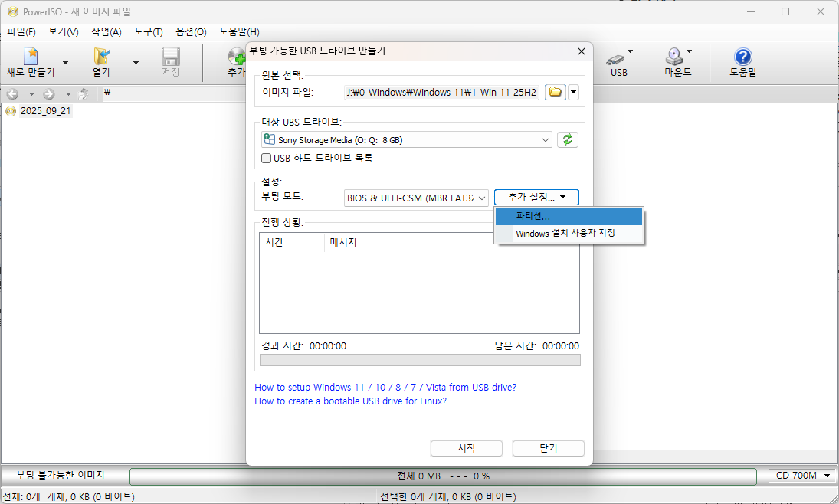Click the browse folder icon for image file

pyautogui.click(x=556, y=92)
